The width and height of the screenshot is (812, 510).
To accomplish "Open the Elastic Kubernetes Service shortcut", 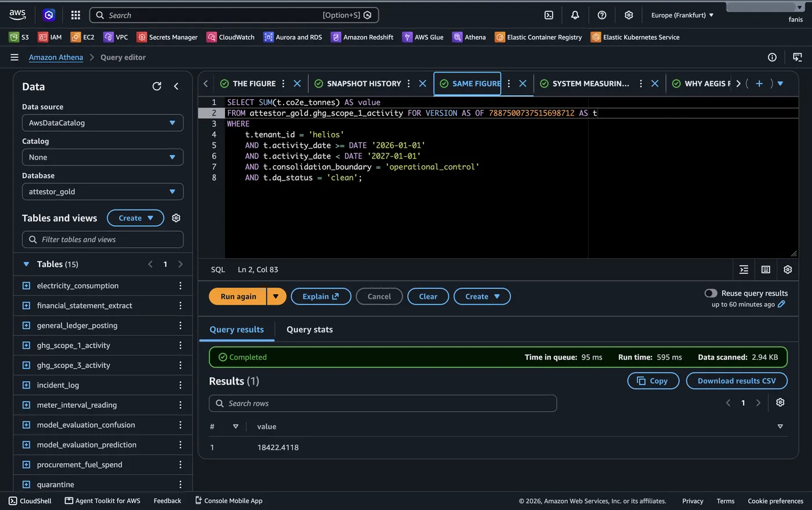I will click(x=635, y=37).
